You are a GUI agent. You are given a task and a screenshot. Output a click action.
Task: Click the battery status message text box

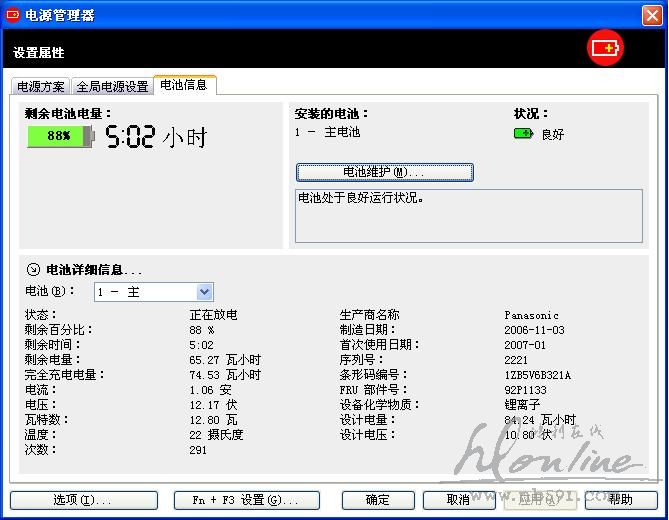[469, 216]
